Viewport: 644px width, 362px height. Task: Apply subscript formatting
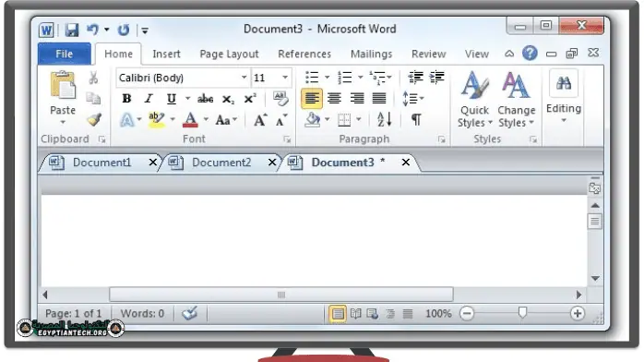click(x=228, y=99)
